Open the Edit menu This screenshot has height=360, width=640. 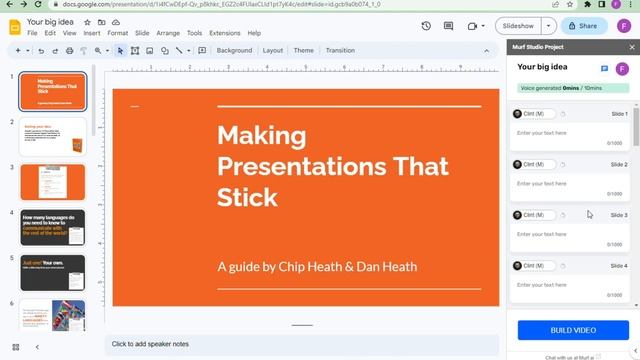[50, 33]
